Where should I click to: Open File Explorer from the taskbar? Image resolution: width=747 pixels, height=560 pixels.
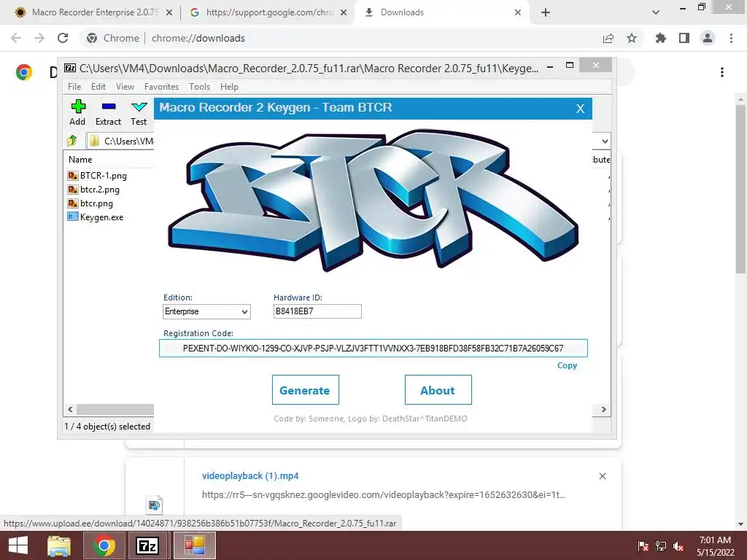tap(59, 545)
